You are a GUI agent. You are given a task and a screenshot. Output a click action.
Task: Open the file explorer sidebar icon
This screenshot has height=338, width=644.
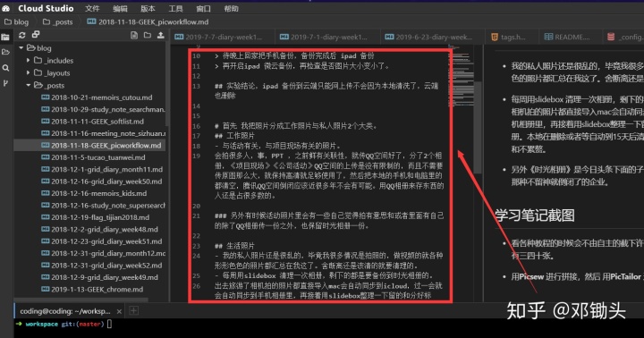[5, 38]
